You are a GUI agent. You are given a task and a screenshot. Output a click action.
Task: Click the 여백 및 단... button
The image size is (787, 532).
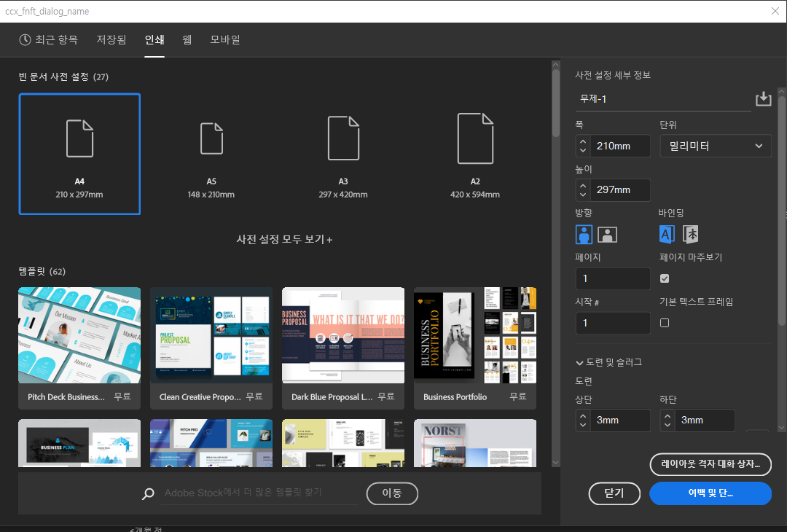tap(710, 493)
